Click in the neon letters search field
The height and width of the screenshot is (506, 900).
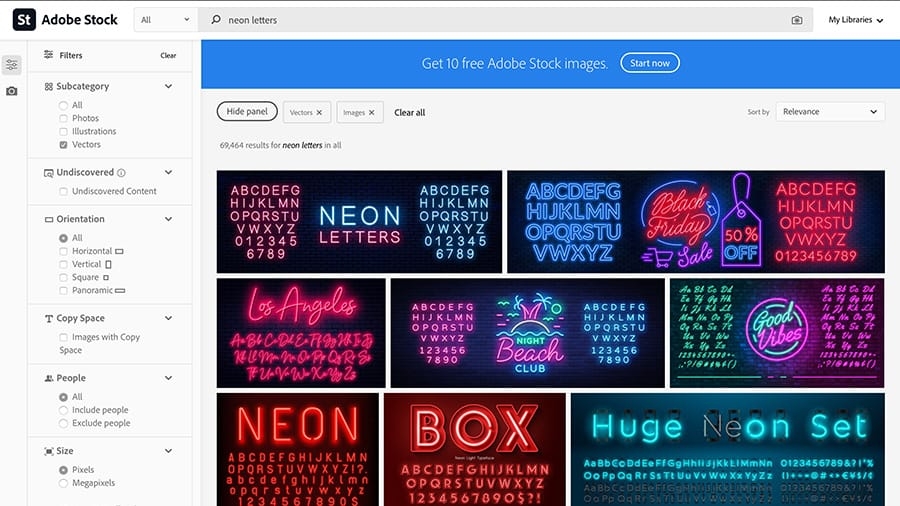pos(505,20)
